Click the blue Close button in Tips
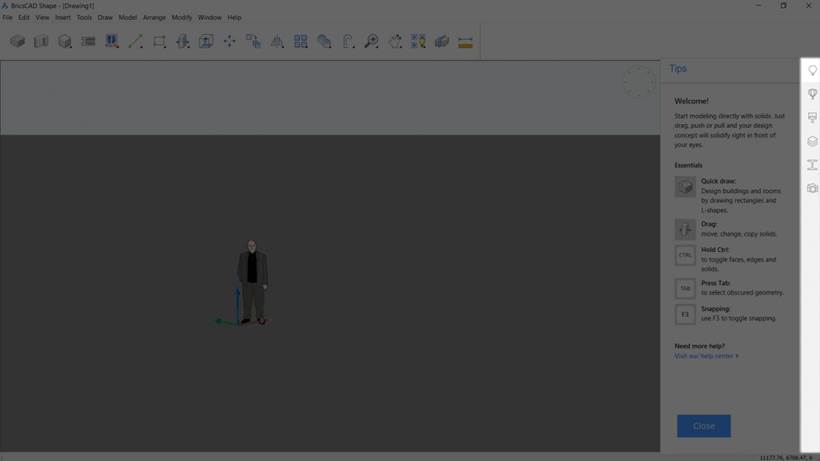Image resolution: width=820 pixels, height=461 pixels. pyautogui.click(x=704, y=426)
